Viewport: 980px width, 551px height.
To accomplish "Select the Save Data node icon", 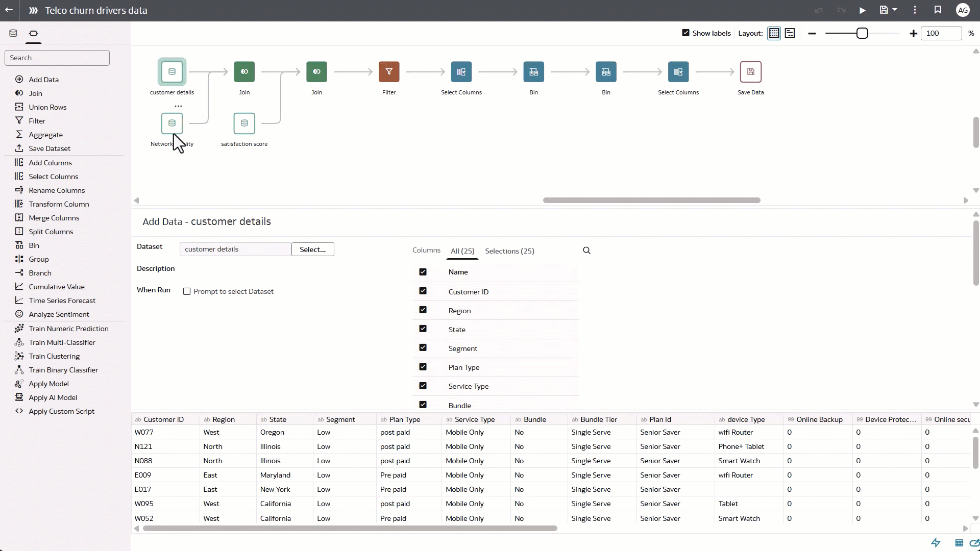I will pyautogui.click(x=750, y=72).
